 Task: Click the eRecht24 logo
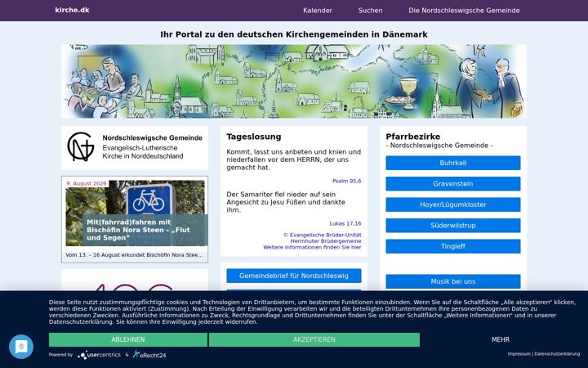[x=149, y=354]
